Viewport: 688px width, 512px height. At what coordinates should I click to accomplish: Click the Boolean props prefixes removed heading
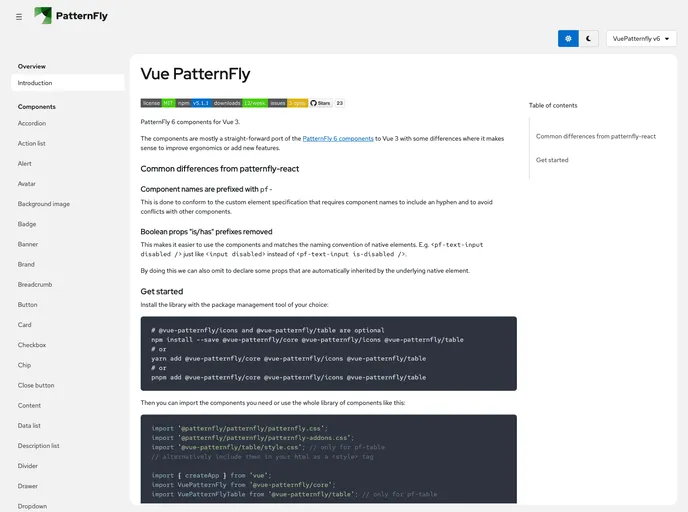pyautogui.click(x=206, y=232)
